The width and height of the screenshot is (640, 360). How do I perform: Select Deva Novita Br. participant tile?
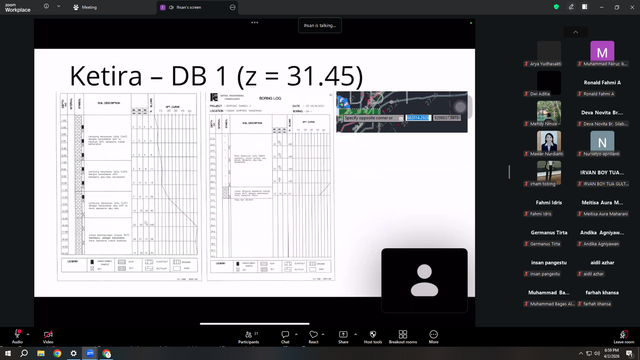coord(602,115)
